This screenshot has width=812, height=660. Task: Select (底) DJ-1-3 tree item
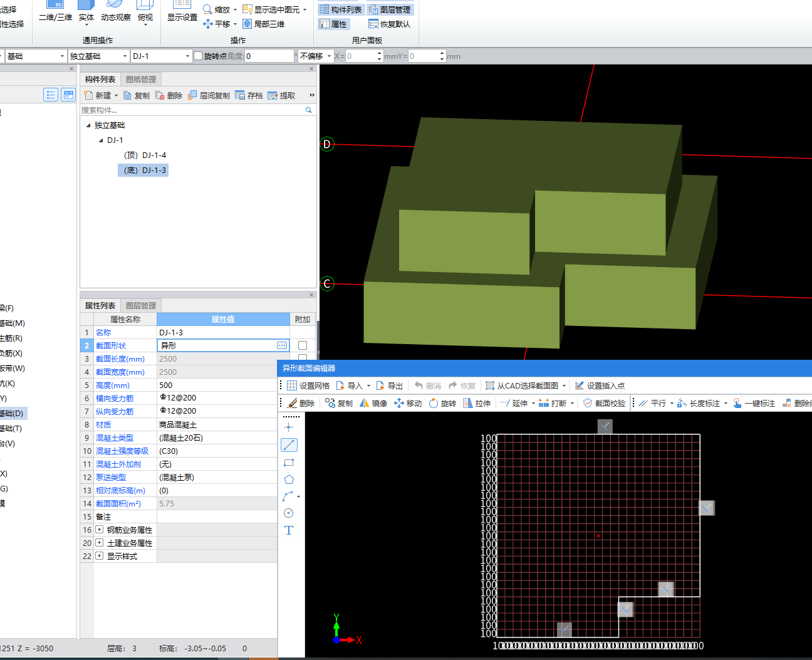(143, 170)
